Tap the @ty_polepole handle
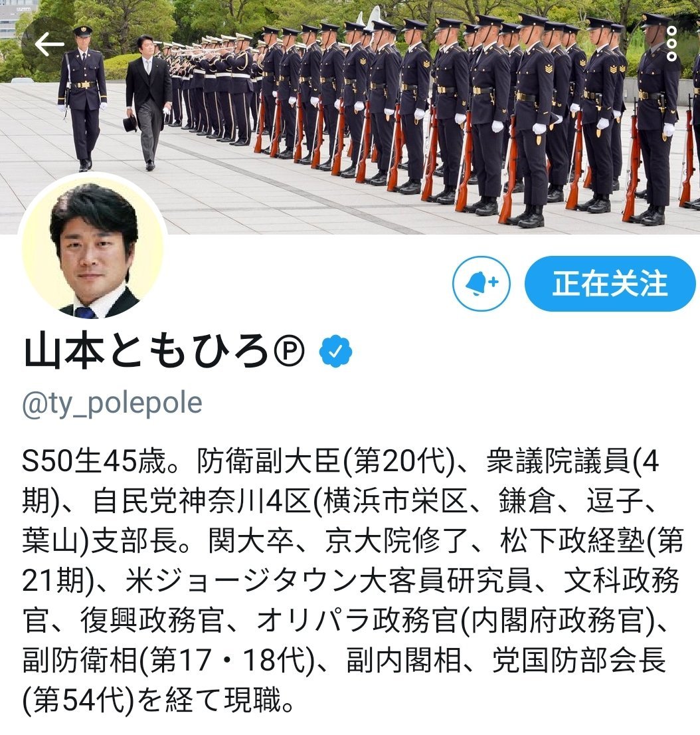The width and height of the screenshot is (700, 735). (112, 403)
